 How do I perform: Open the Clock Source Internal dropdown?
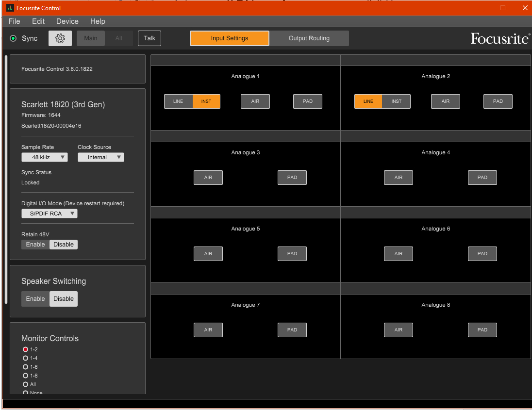(x=101, y=157)
